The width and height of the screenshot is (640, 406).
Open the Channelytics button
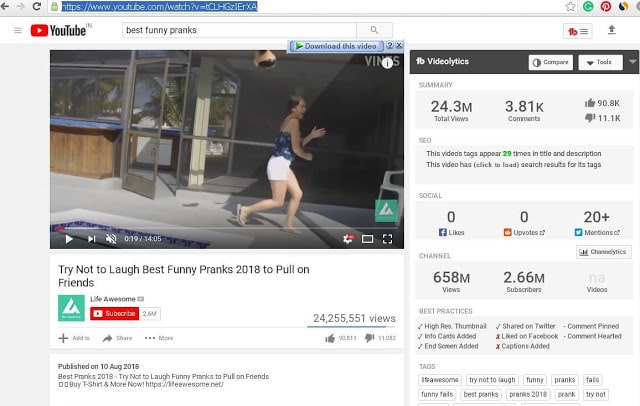604,252
